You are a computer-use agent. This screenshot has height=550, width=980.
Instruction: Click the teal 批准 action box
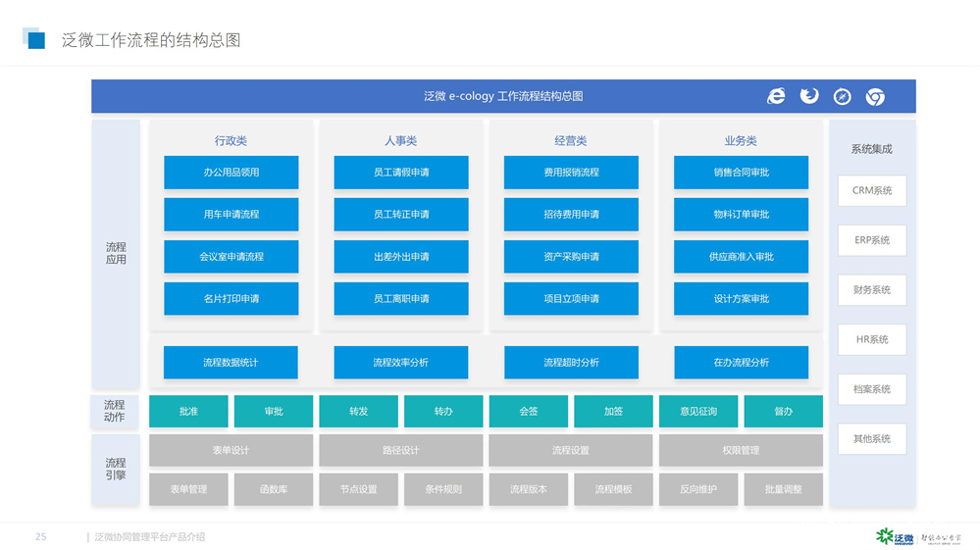click(188, 412)
